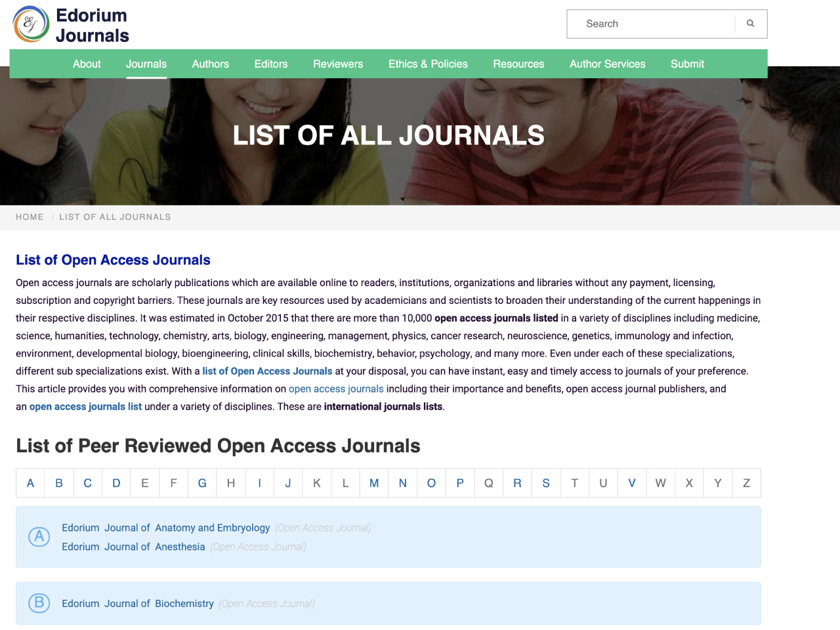Image resolution: width=840 pixels, height=630 pixels.
Task: Open the Authors menu
Action: click(x=211, y=64)
